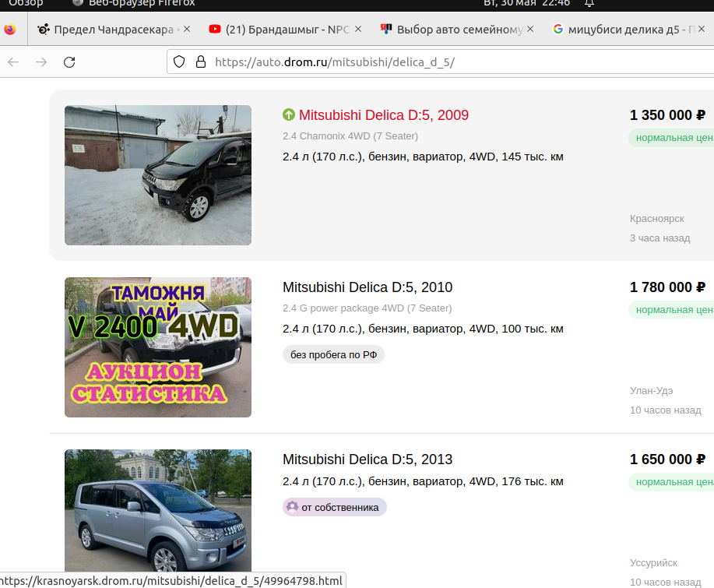
Task: Click the Красноярск location text
Action: 656,219
